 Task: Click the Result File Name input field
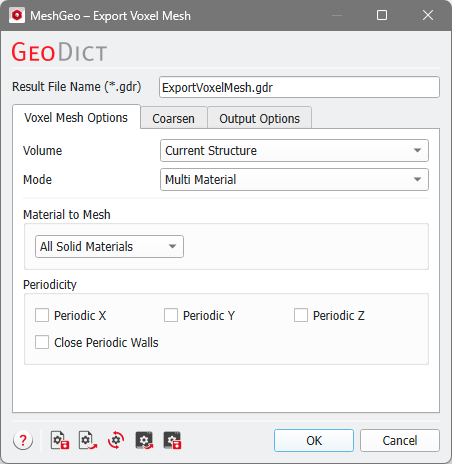pos(299,87)
